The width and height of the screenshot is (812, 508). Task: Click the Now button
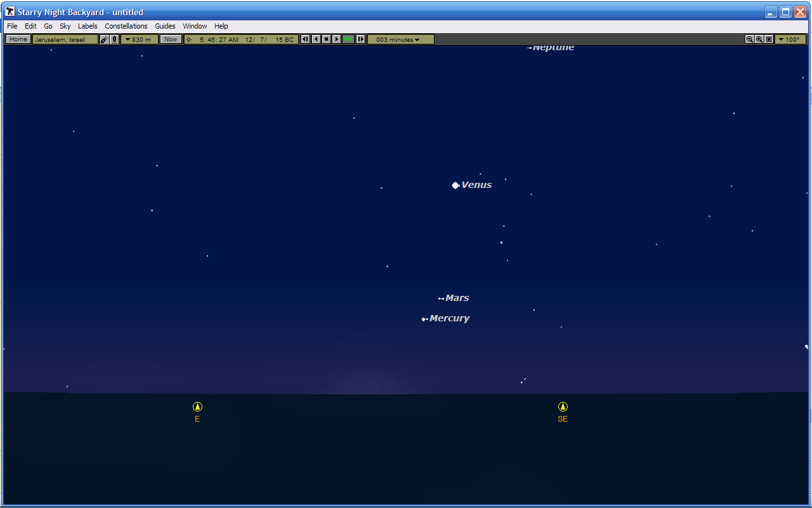point(171,39)
